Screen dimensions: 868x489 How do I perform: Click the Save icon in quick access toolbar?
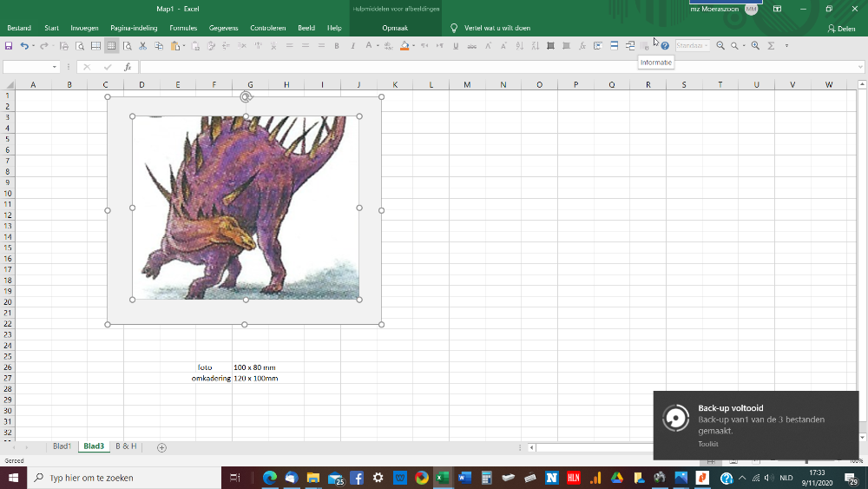pyautogui.click(x=9, y=46)
